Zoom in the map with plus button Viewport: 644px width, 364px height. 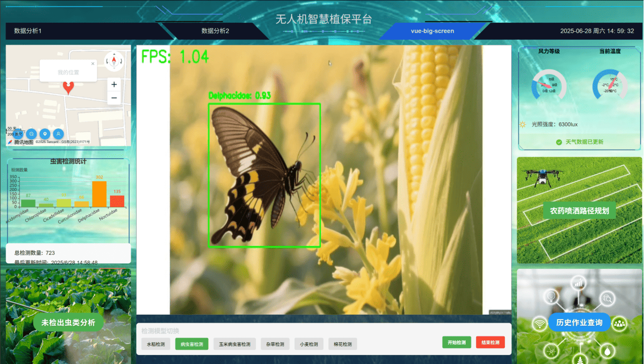pos(114,85)
